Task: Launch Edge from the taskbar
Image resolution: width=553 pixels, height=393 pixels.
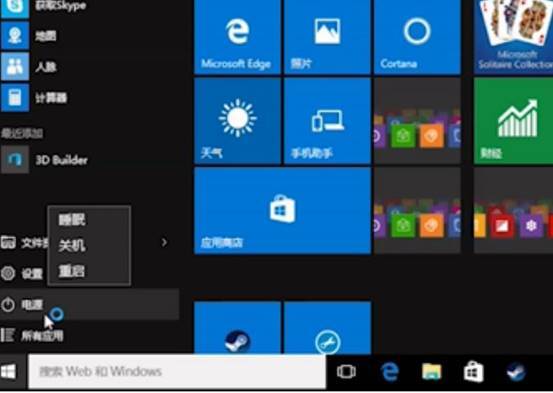Action: coord(389,372)
